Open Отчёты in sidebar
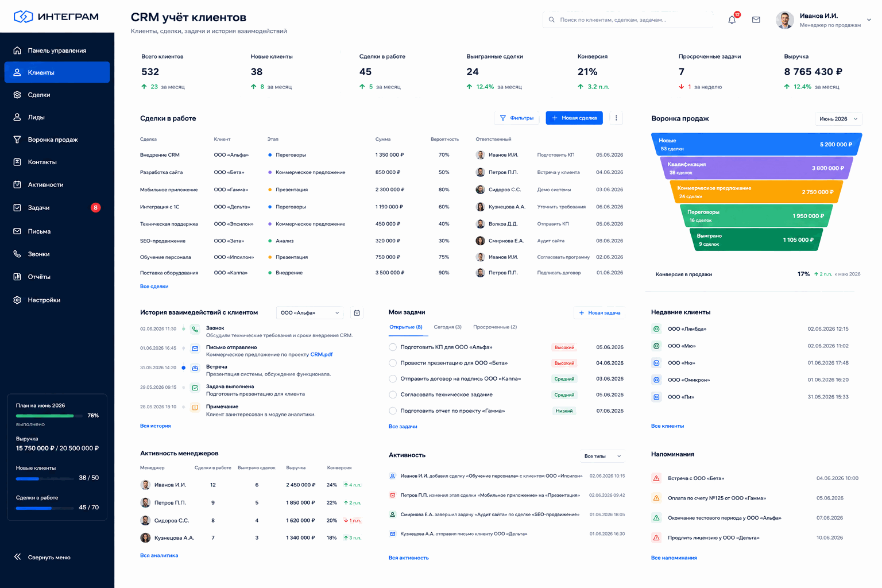The image size is (882, 588). [57, 277]
